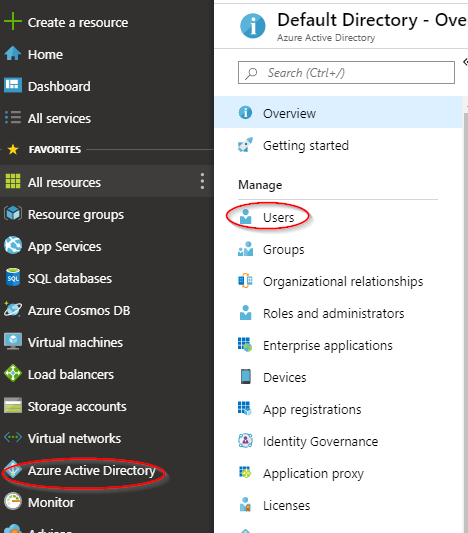Open Create a resource
This screenshot has height=533, width=468.
click(78, 22)
